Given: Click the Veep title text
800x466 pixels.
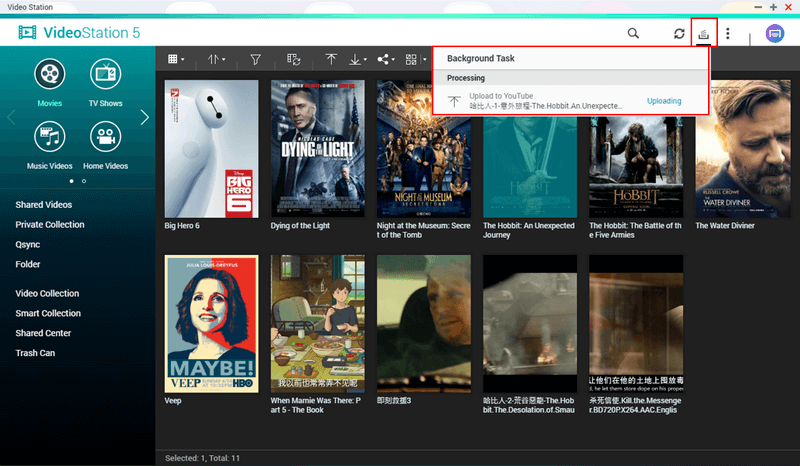Looking at the screenshot, I should click(172, 401).
